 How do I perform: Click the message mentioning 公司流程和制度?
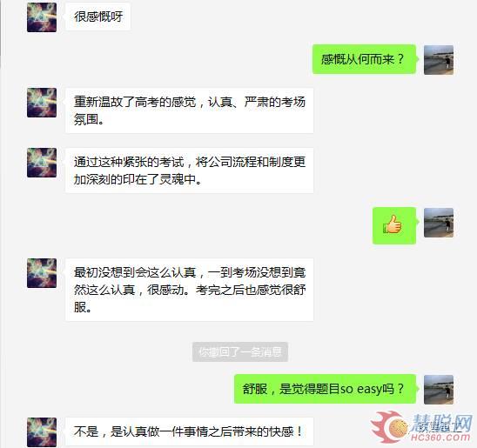(x=189, y=171)
